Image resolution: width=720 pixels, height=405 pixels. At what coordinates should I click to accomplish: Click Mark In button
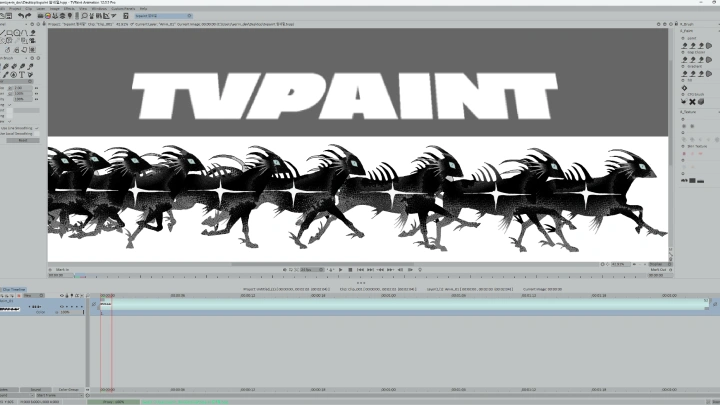62,270
